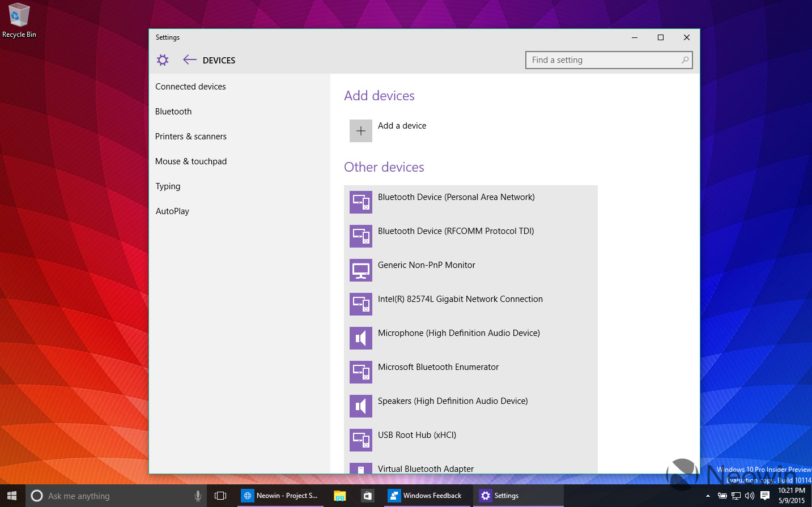Click the battery tray icon

722,496
